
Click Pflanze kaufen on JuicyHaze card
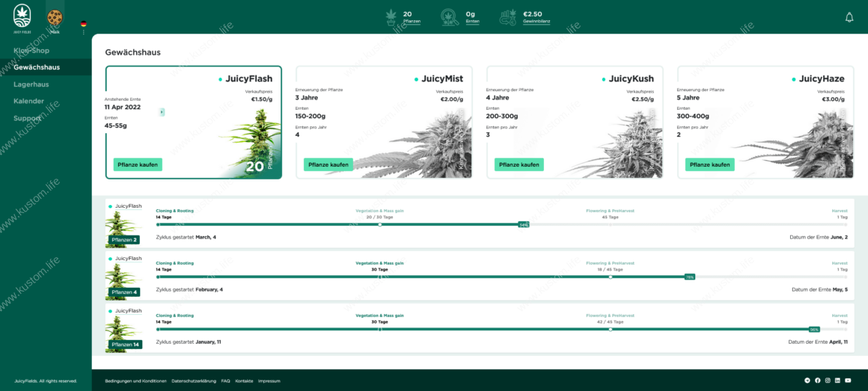point(709,164)
